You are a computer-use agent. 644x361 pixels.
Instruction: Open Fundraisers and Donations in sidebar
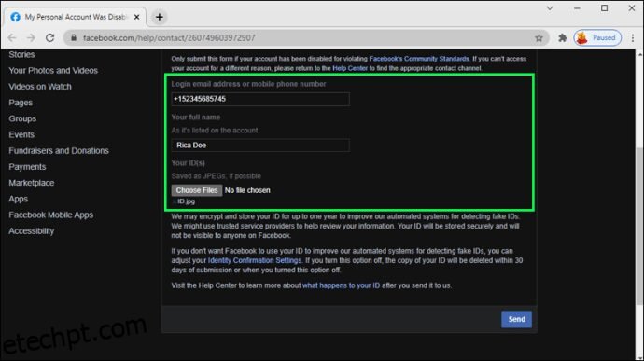pyautogui.click(x=59, y=151)
